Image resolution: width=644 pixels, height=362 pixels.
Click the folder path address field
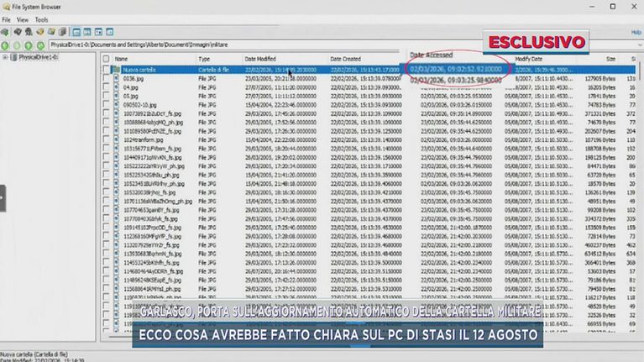210,44
